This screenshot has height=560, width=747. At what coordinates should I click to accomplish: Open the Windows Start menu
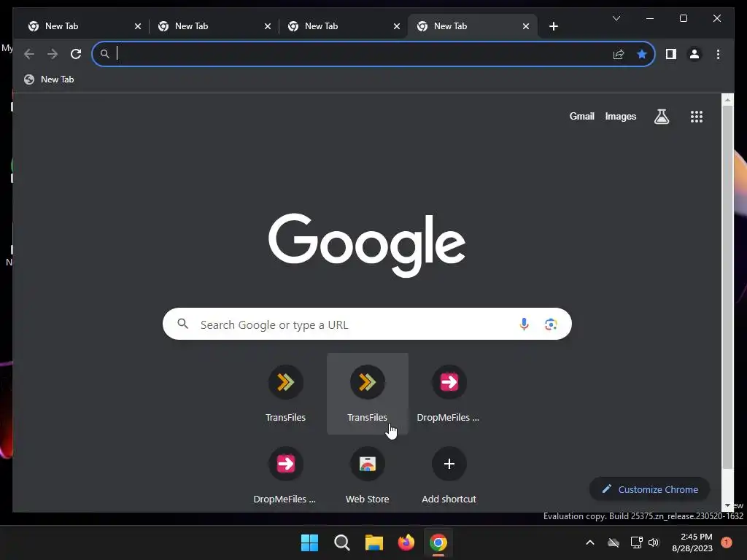point(309,542)
